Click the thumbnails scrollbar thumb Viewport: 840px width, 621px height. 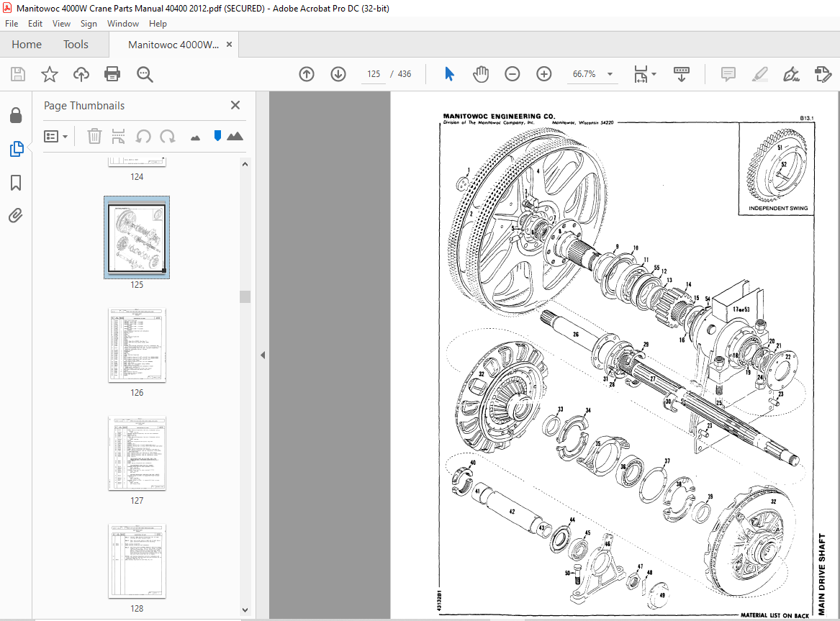coord(245,296)
